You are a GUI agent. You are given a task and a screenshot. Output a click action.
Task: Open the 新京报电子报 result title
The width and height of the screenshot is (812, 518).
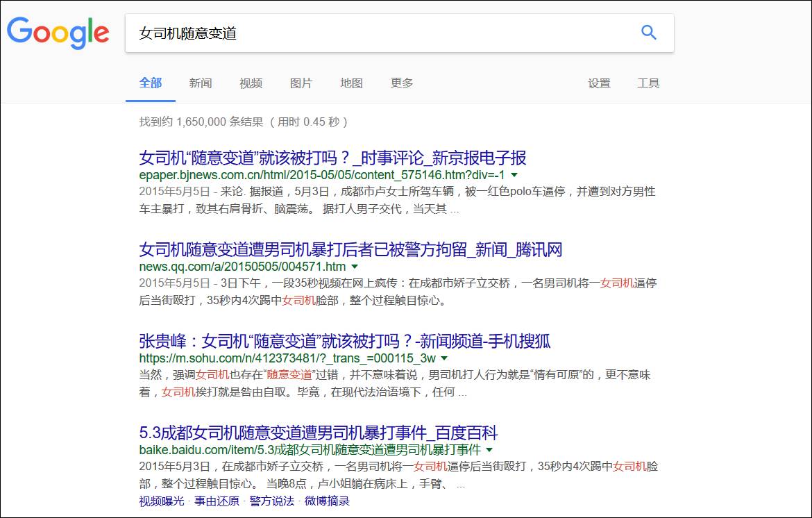332,158
